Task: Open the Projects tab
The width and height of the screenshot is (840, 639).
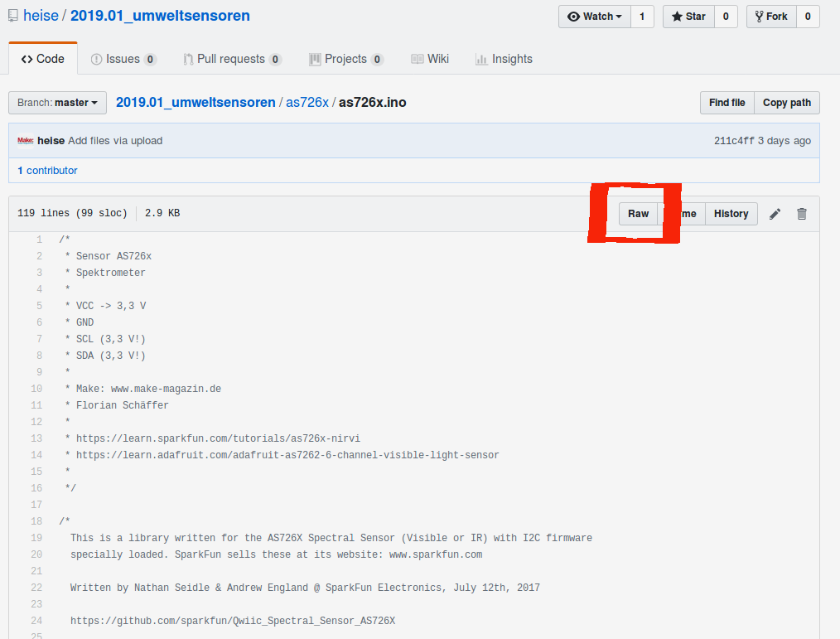Action: pos(346,59)
